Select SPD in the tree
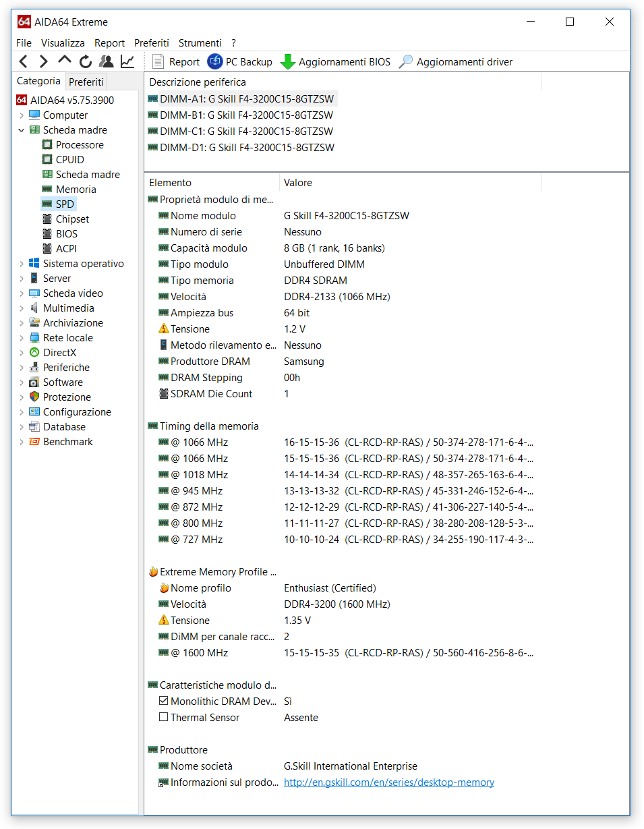This screenshot has width=644, height=829. click(x=58, y=204)
